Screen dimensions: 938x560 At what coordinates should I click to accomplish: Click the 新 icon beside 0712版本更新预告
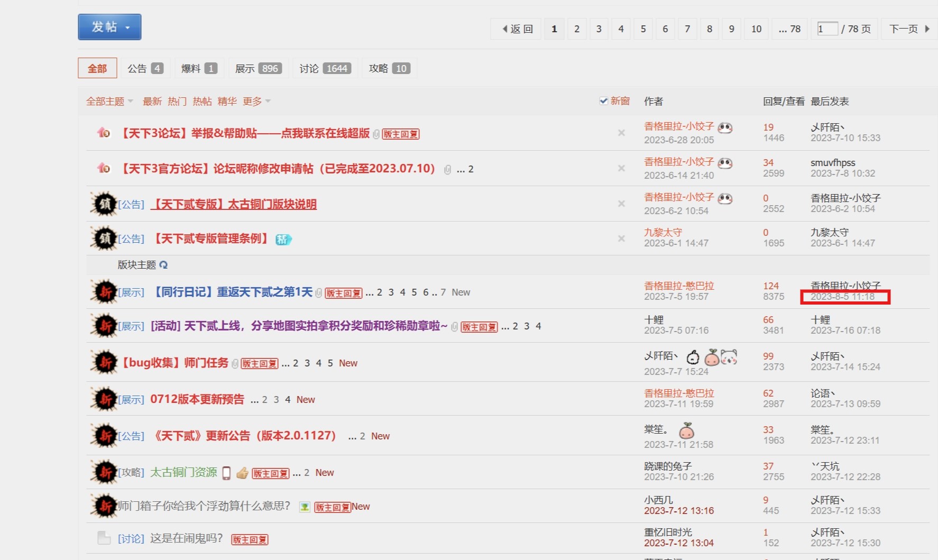(x=104, y=399)
